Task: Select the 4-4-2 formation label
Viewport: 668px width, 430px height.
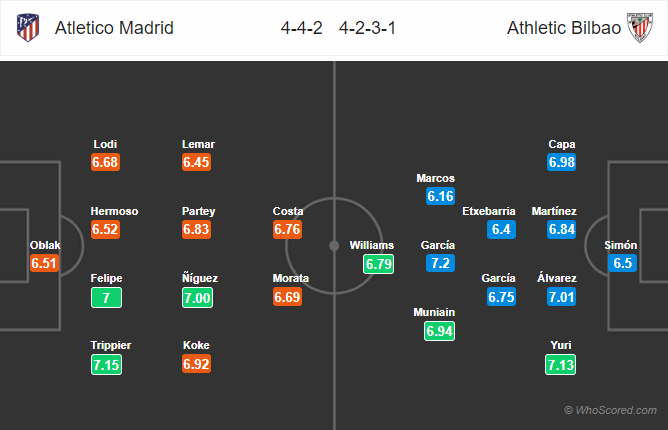Action: point(302,28)
